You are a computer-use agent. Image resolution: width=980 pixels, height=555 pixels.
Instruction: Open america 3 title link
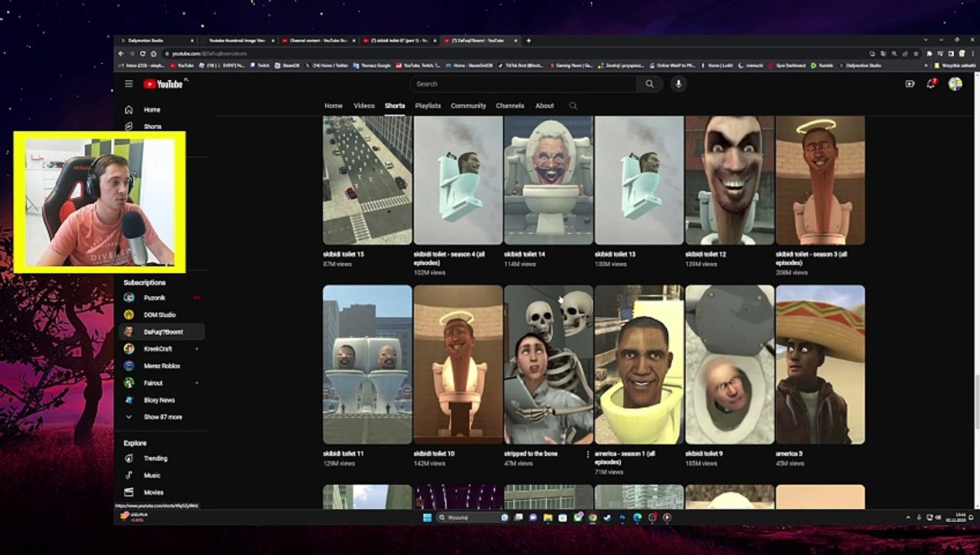pyautogui.click(x=789, y=454)
